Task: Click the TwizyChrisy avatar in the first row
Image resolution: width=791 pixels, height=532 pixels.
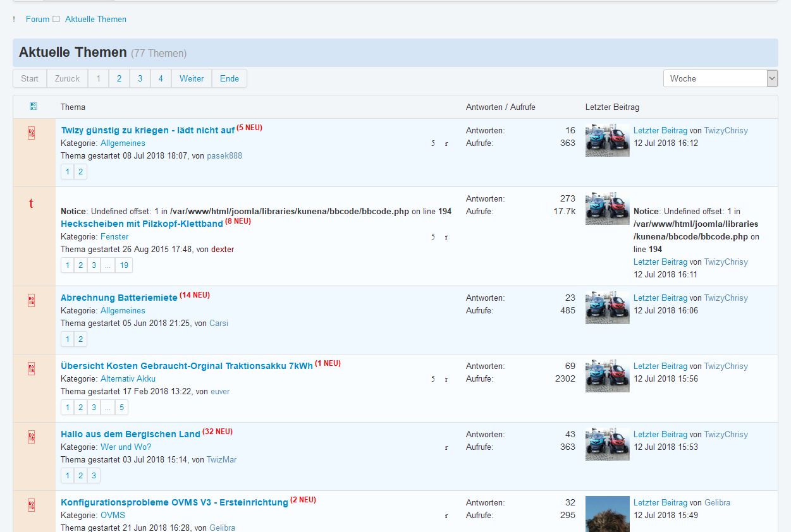Action: [x=607, y=140]
